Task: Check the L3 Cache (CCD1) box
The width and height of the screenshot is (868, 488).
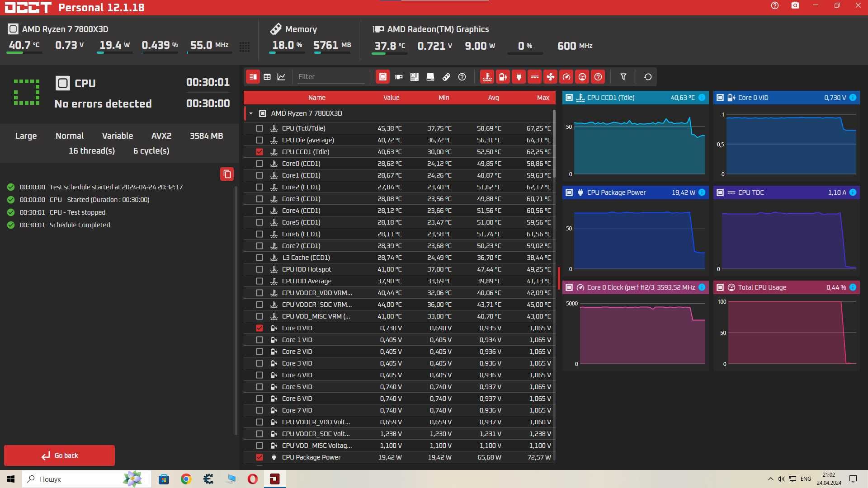Action: click(x=259, y=258)
